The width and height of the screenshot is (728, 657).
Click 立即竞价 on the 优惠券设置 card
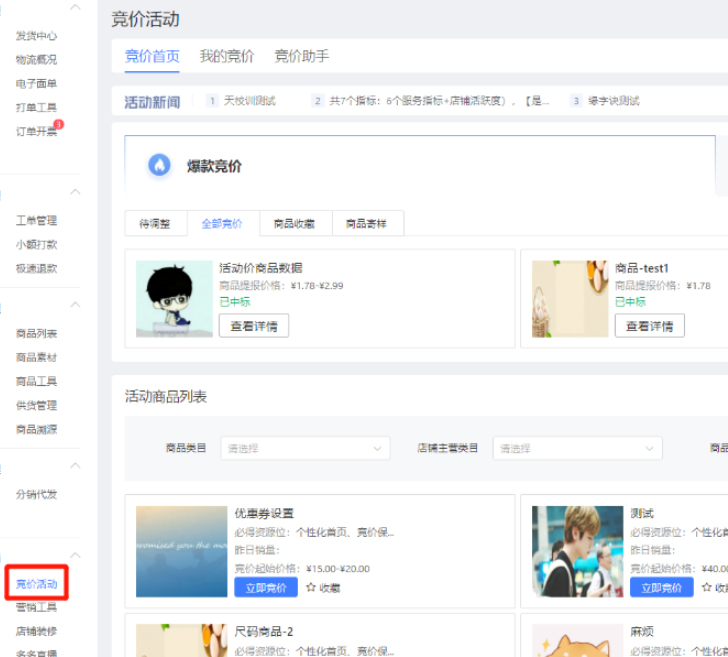266,588
